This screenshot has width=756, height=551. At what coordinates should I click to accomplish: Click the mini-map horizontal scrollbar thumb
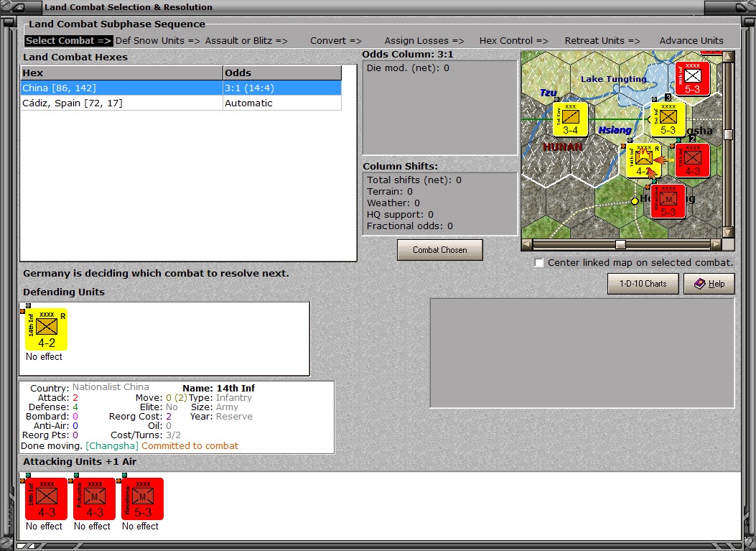[620, 244]
